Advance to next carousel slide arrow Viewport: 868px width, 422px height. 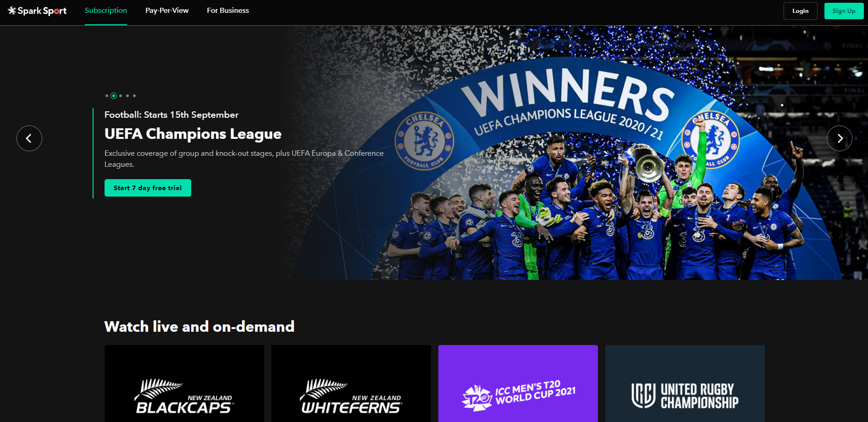tap(840, 138)
